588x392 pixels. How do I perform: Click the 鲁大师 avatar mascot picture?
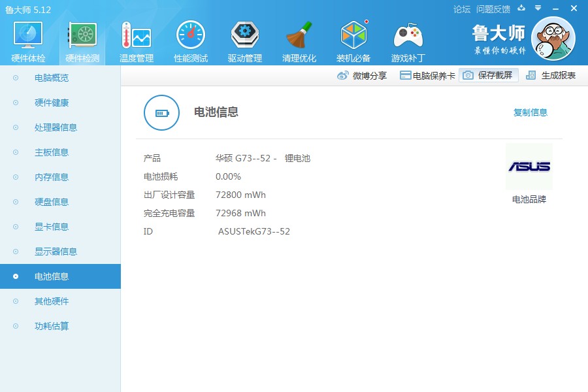[x=553, y=39]
